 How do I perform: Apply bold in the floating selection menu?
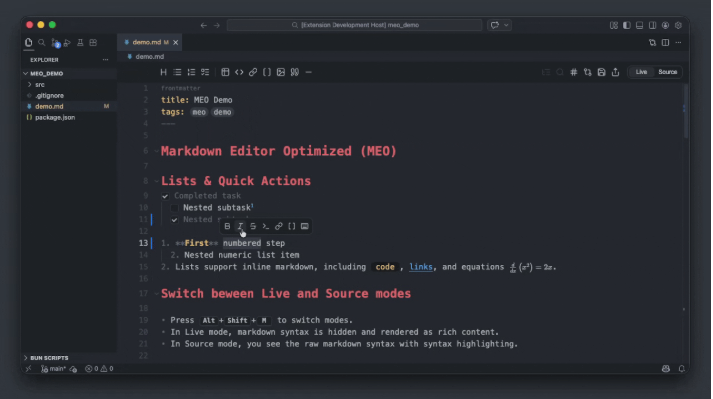tap(227, 226)
